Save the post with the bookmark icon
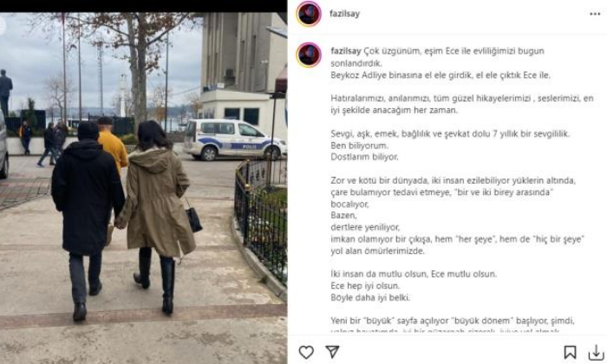 (570, 352)
